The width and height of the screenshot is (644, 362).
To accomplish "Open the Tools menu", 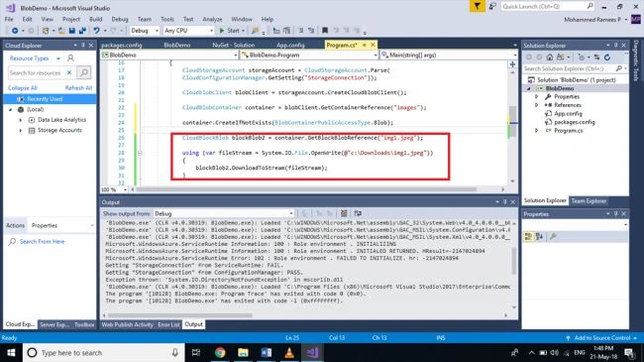I will pyautogui.click(x=167, y=19).
